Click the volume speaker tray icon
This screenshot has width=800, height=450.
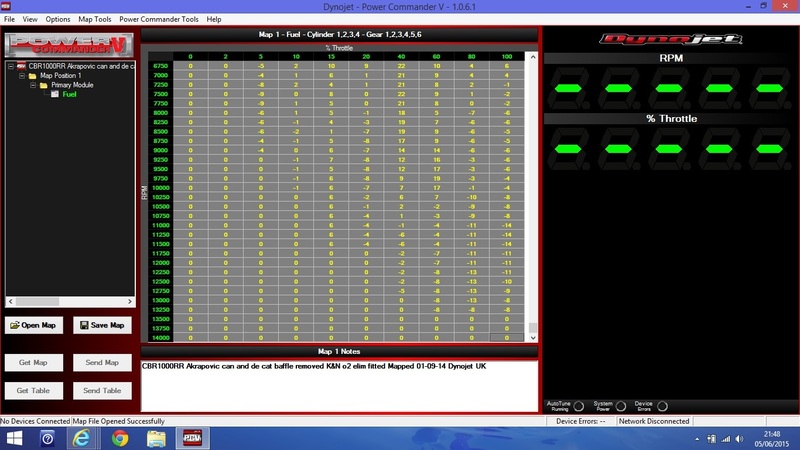(x=739, y=439)
